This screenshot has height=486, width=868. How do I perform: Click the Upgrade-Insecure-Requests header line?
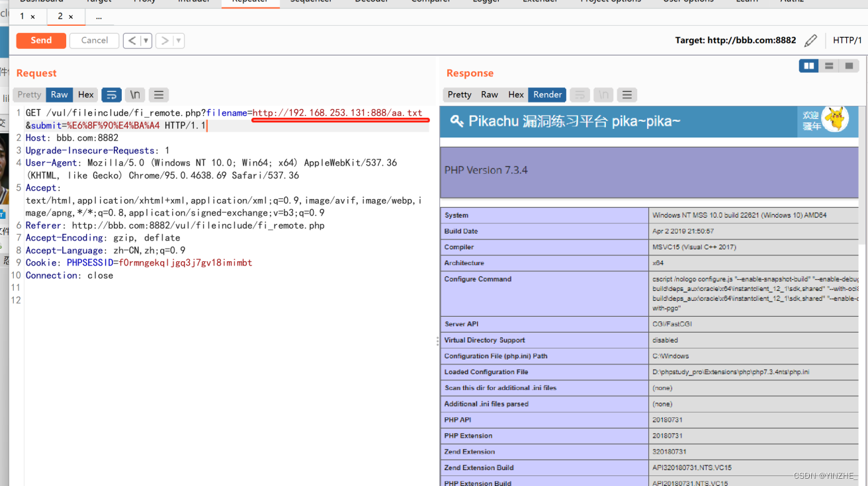point(98,151)
